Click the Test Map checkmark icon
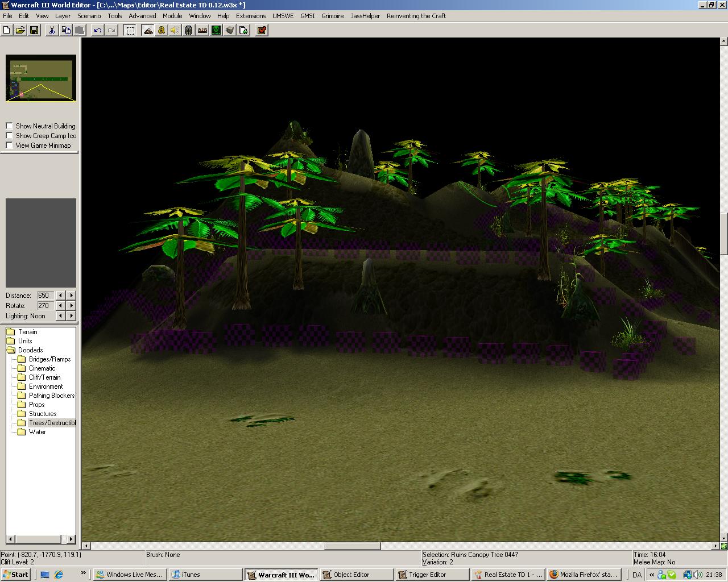The height and width of the screenshot is (582, 728). [262, 30]
